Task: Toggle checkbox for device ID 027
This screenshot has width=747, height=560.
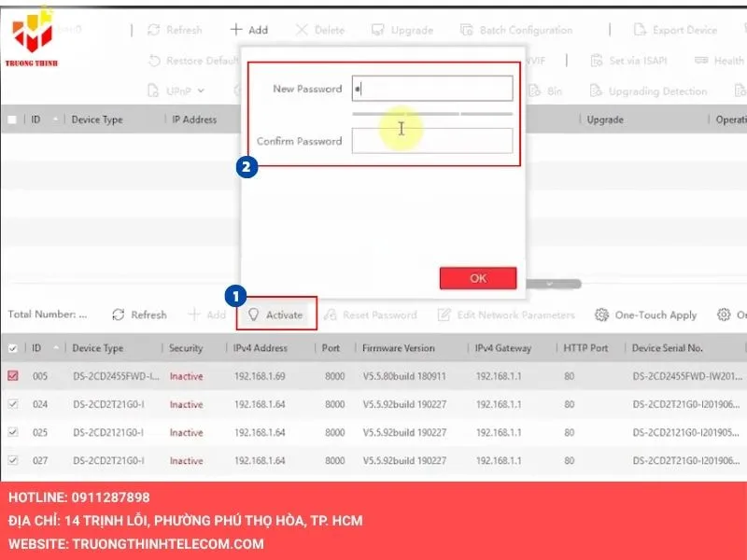Action: pyautogui.click(x=13, y=460)
